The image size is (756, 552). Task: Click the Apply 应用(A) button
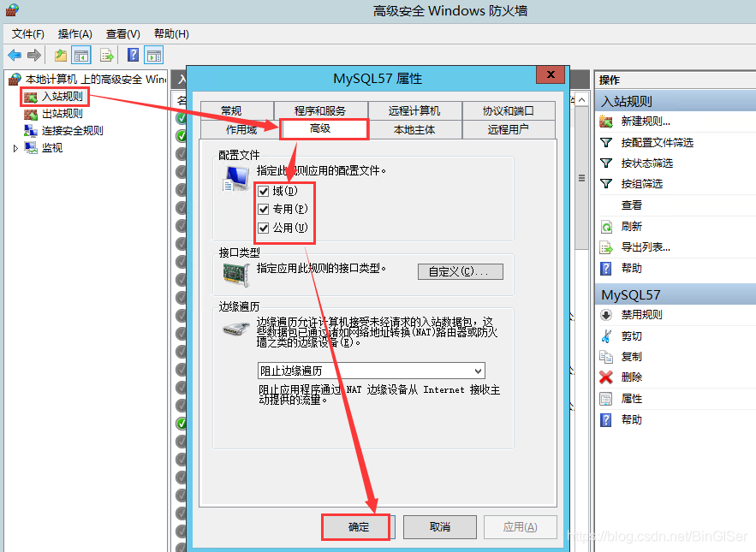point(521,527)
